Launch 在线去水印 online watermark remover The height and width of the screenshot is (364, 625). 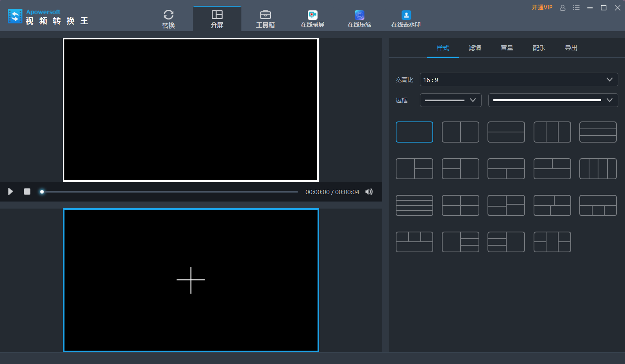pyautogui.click(x=406, y=19)
